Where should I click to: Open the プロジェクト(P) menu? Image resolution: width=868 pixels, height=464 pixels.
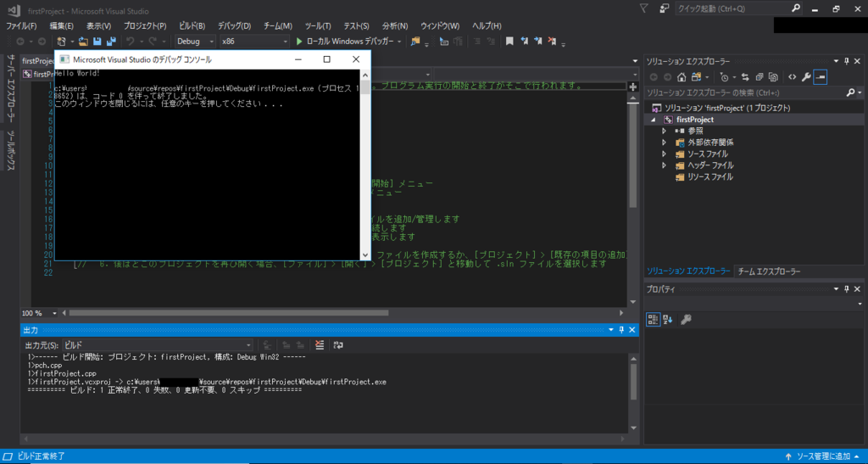tap(145, 26)
